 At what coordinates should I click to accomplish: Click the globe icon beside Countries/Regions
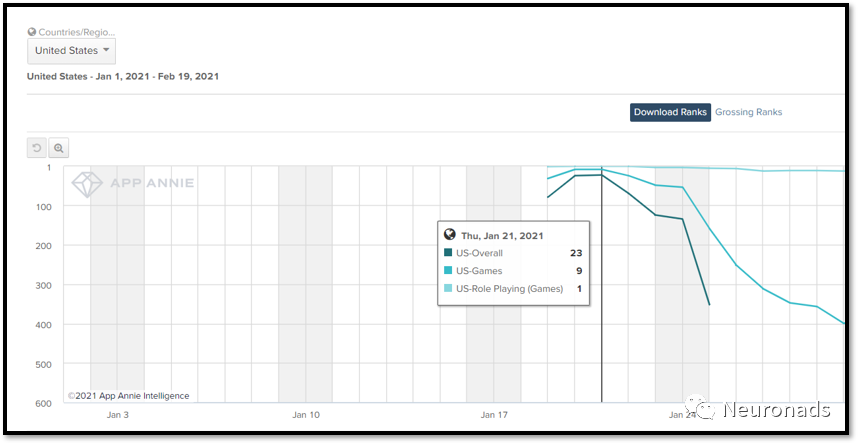[32, 32]
